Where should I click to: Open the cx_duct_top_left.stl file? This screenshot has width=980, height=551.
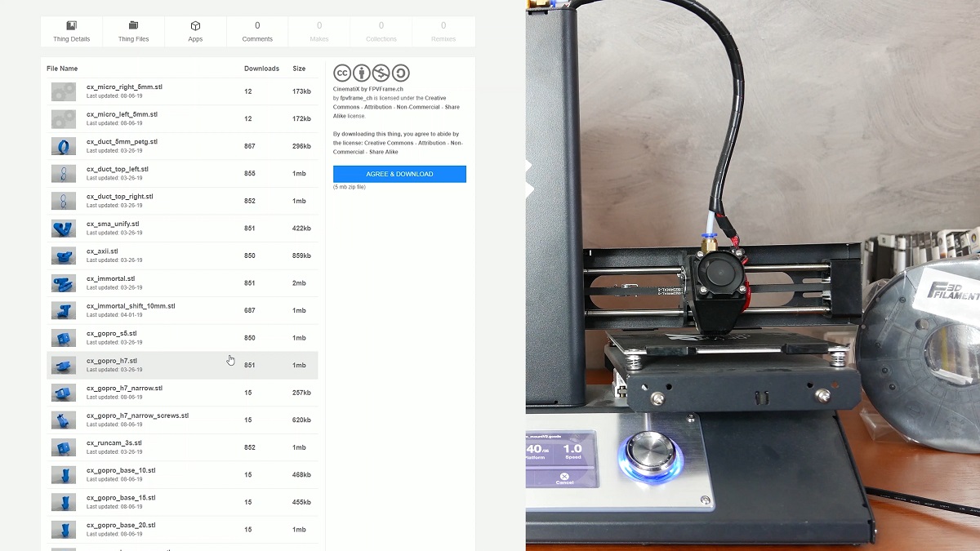(118, 169)
